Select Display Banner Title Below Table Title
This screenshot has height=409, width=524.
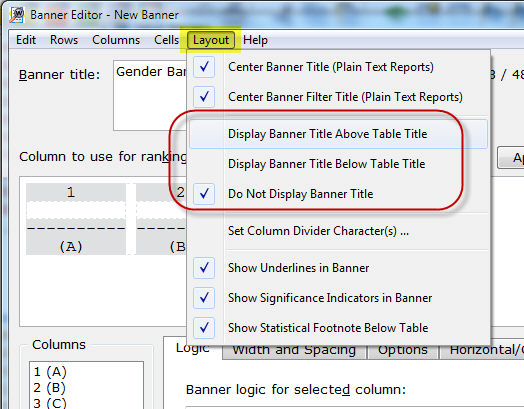pos(338,164)
